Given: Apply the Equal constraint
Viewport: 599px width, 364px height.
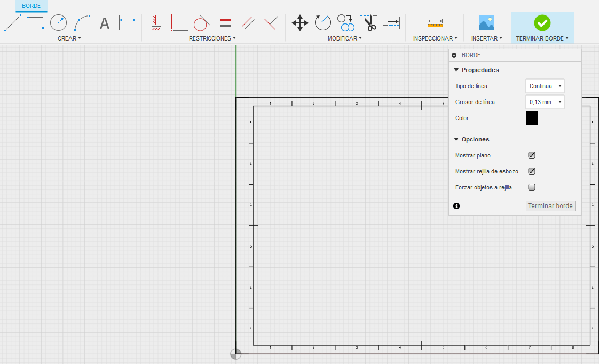Looking at the screenshot, I should [x=225, y=23].
